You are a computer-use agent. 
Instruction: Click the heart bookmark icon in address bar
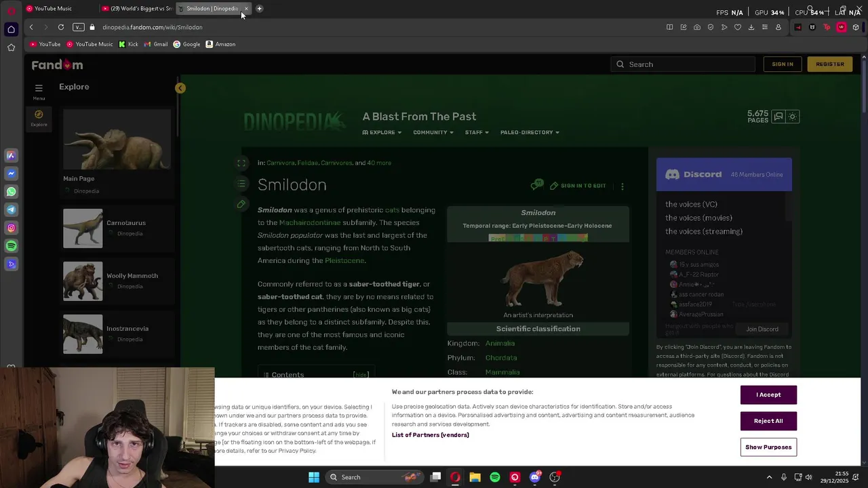(738, 27)
